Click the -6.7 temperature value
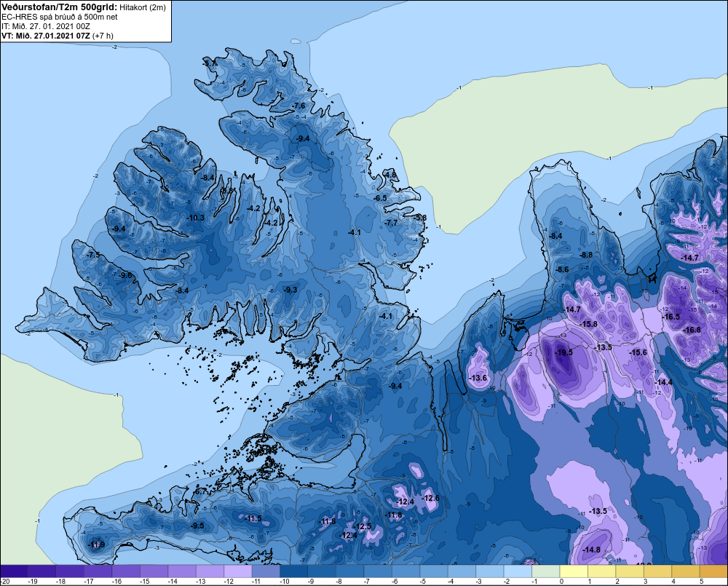Image resolution: width=728 pixels, height=586 pixels. click(200, 492)
